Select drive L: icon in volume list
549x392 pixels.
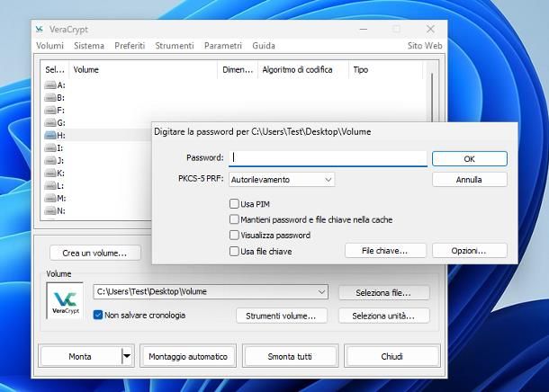click(50, 186)
